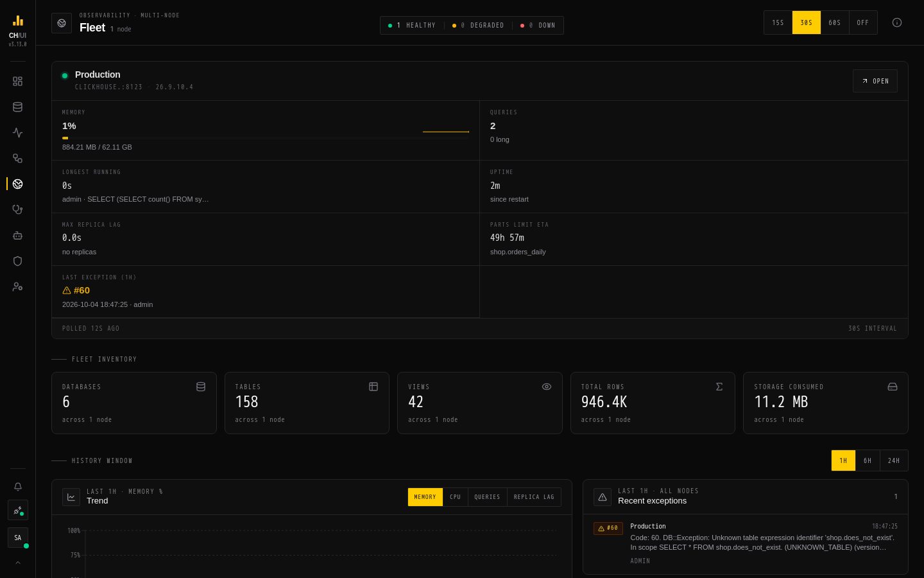Select the 6H history window
This screenshot has width=924, height=578.
click(x=868, y=460)
